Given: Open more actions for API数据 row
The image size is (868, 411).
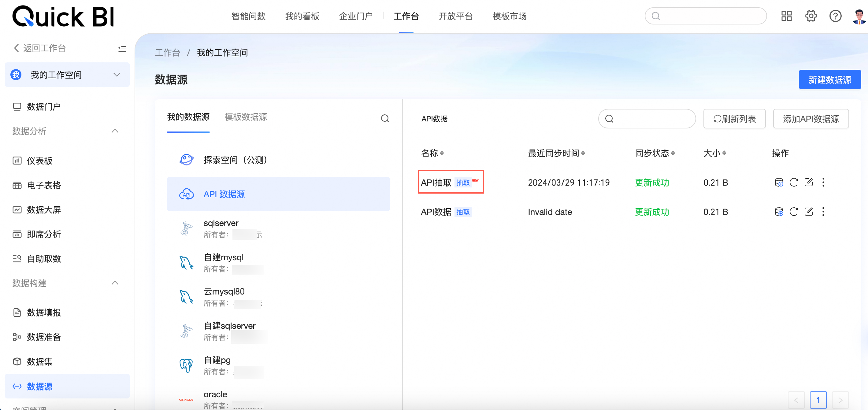Looking at the screenshot, I should click(x=823, y=212).
